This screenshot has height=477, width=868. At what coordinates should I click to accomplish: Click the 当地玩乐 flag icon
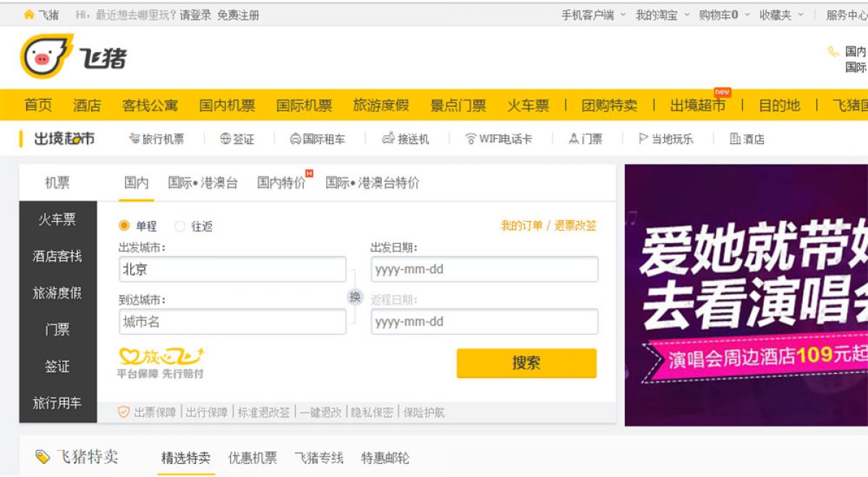(643, 139)
